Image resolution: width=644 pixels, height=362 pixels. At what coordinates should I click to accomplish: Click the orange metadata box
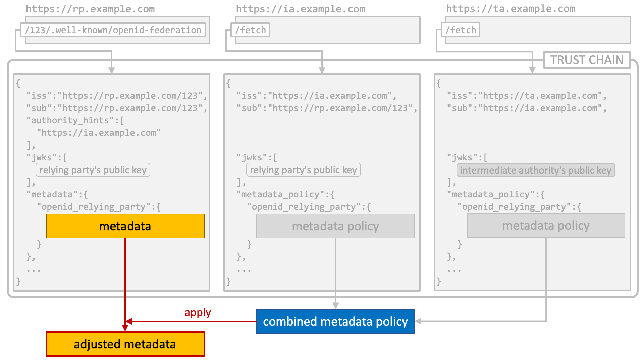coord(125,226)
